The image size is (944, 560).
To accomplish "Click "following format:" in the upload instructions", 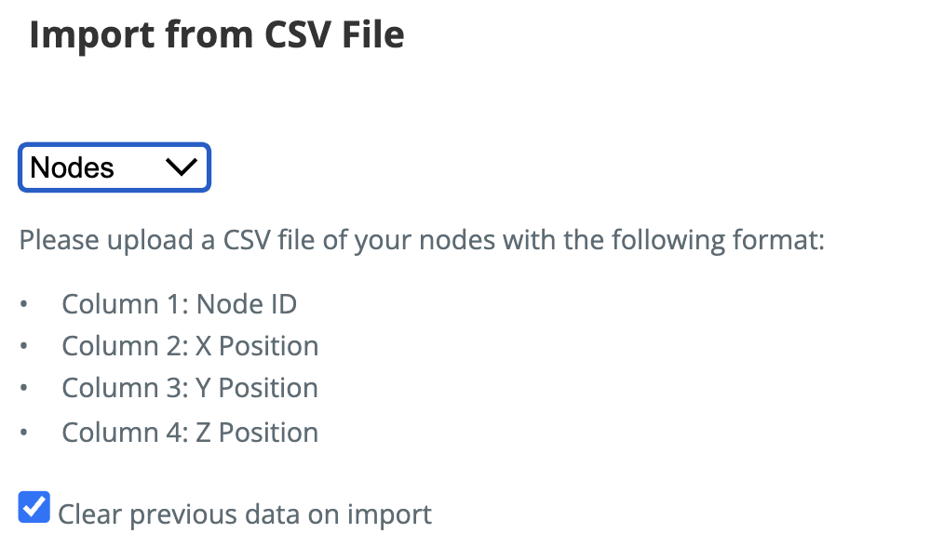I will coord(718,241).
